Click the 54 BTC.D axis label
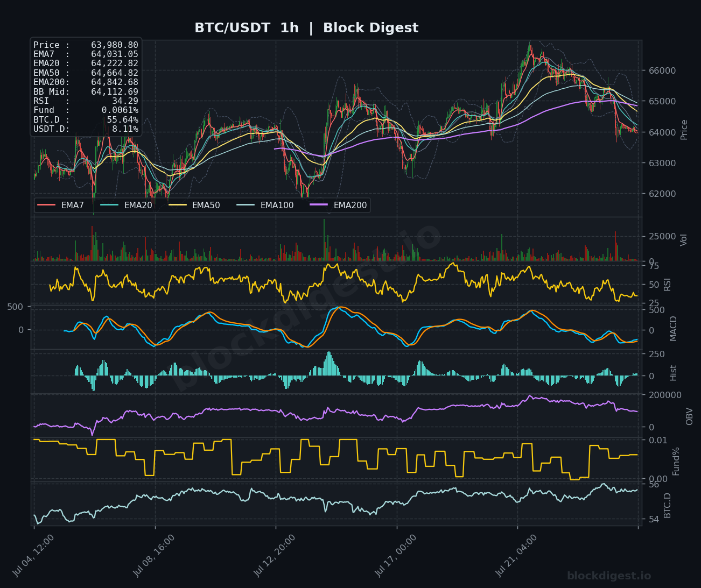Image resolution: width=701 pixels, height=588 pixels. coord(653,520)
